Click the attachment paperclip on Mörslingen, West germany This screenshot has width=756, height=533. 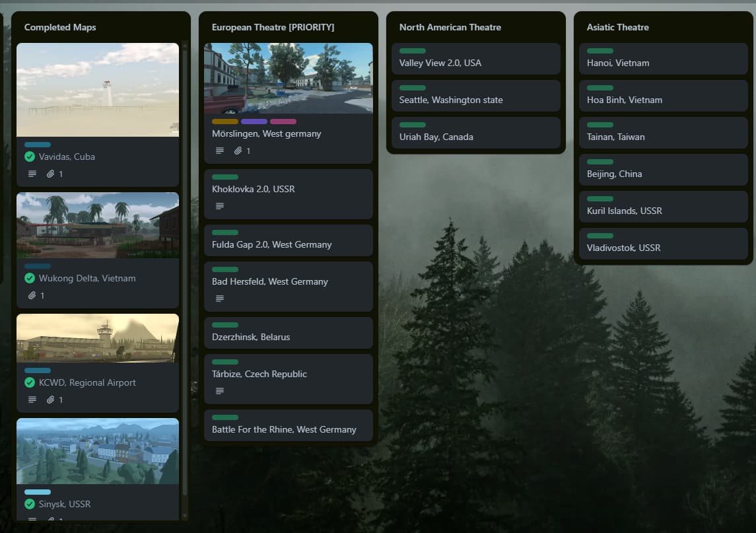point(238,151)
